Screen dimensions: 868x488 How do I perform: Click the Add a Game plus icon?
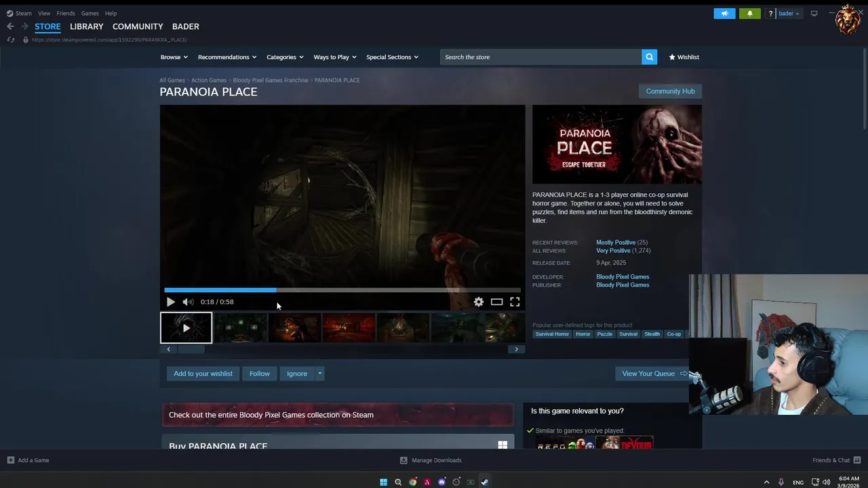pos(11,460)
